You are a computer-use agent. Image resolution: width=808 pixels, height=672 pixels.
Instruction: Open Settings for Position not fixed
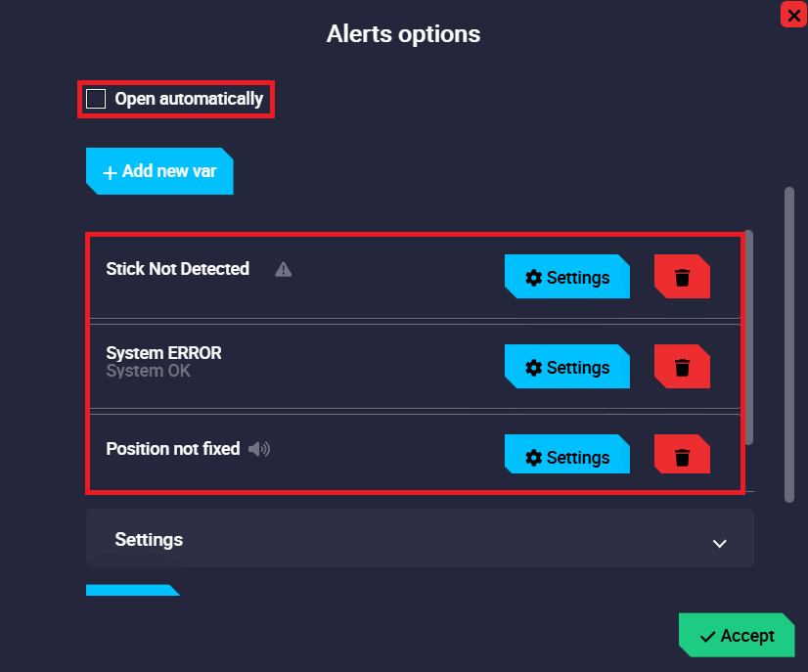point(567,457)
